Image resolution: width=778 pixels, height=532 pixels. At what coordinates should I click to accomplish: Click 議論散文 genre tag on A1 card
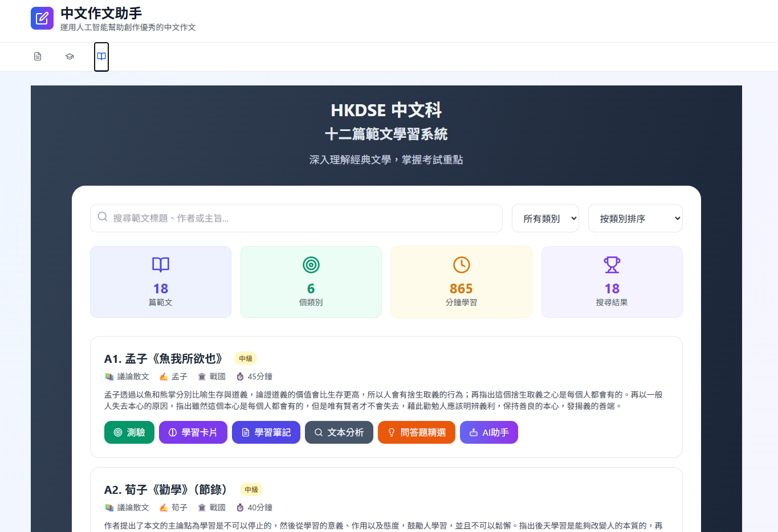click(x=127, y=377)
